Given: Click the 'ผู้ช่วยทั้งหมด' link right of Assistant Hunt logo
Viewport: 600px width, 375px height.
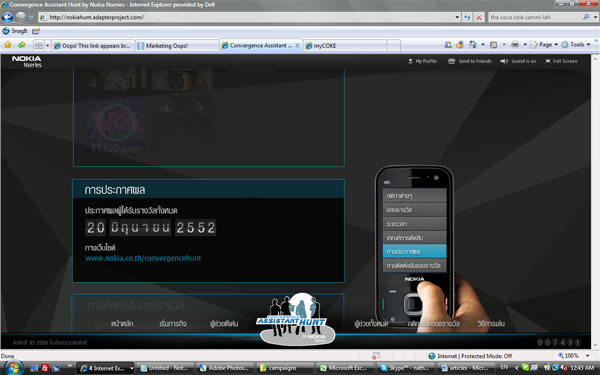Looking at the screenshot, I should [x=371, y=324].
